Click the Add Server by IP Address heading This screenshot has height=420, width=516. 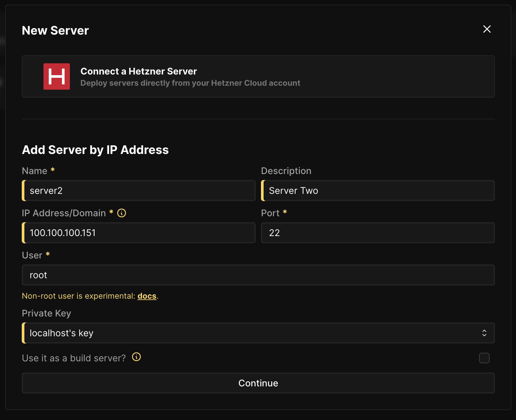tap(95, 150)
